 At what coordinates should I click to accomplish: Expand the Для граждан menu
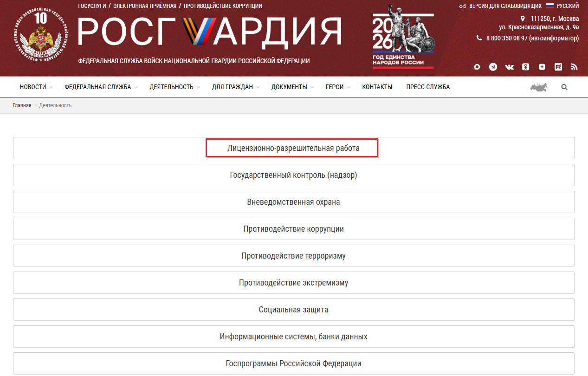[x=236, y=87]
